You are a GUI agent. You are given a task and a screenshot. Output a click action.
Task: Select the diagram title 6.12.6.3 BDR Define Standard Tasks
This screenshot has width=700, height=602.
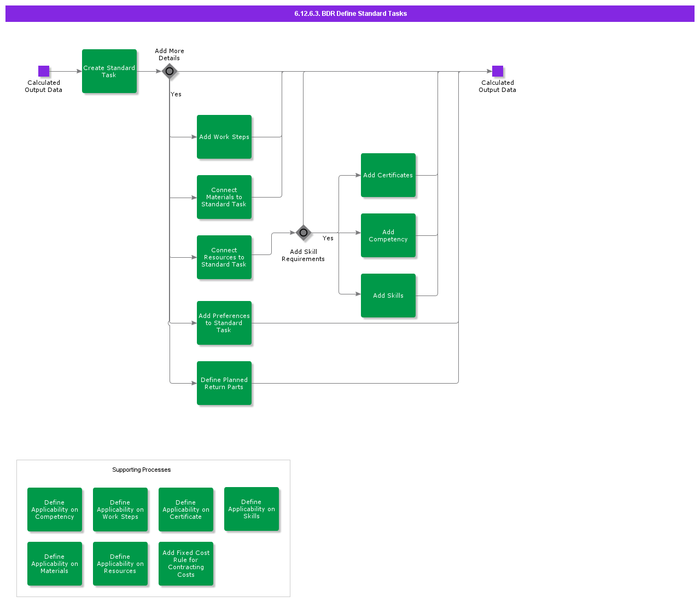(350, 14)
